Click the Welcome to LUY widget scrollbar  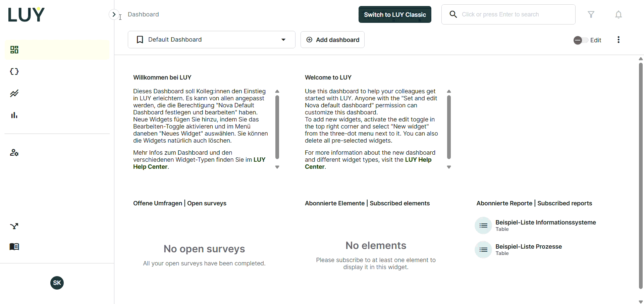(449, 128)
